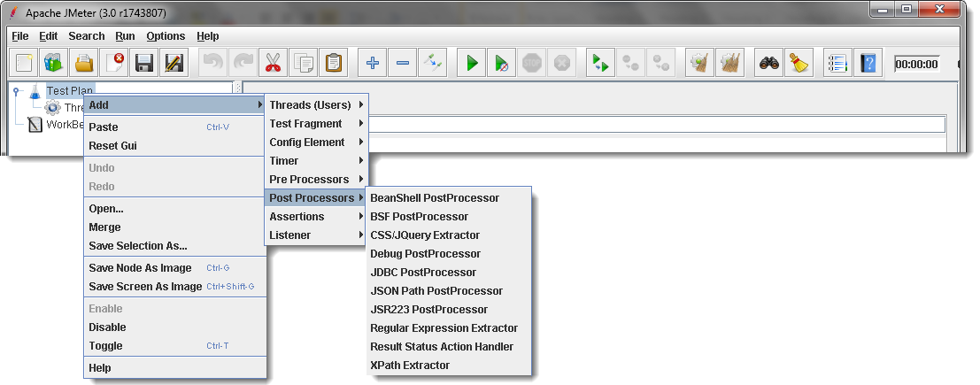Click the Copy toolbar icon
The height and width of the screenshot is (385, 980).
coord(303,63)
